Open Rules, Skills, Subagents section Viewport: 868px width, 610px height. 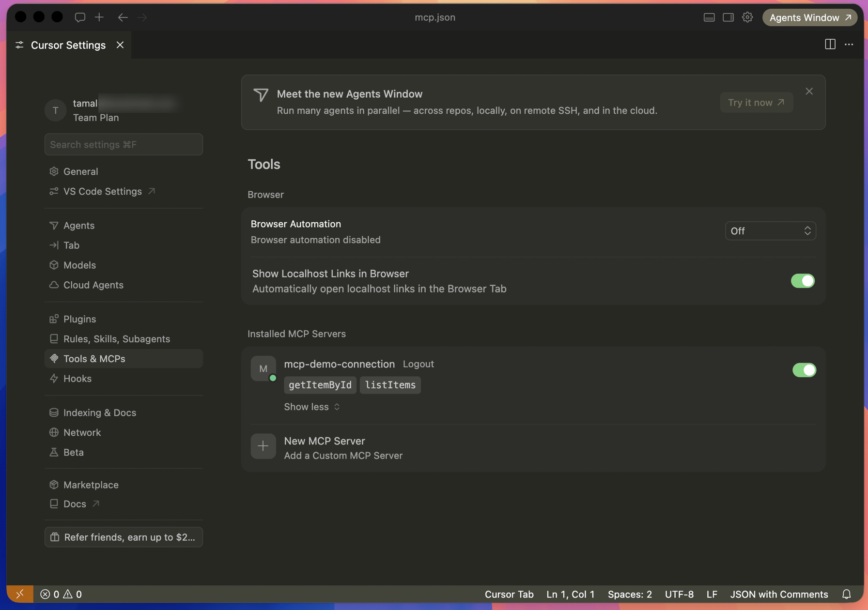124,339
